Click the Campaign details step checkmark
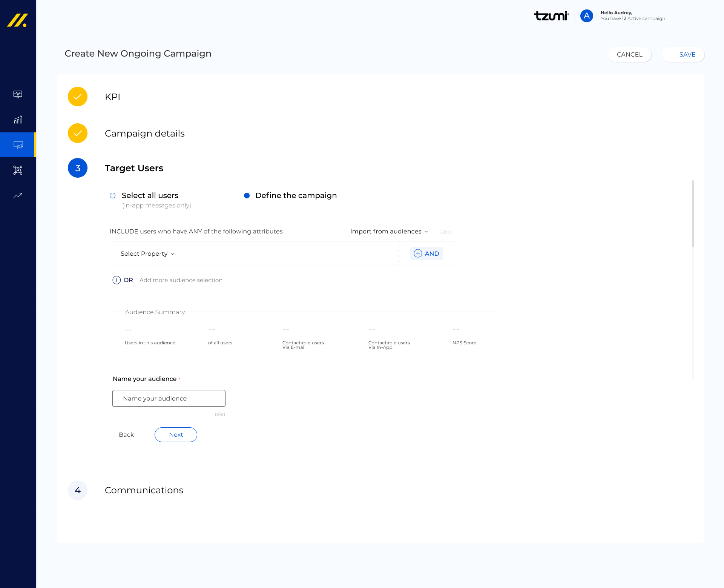724x588 pixels. point(78,134)
